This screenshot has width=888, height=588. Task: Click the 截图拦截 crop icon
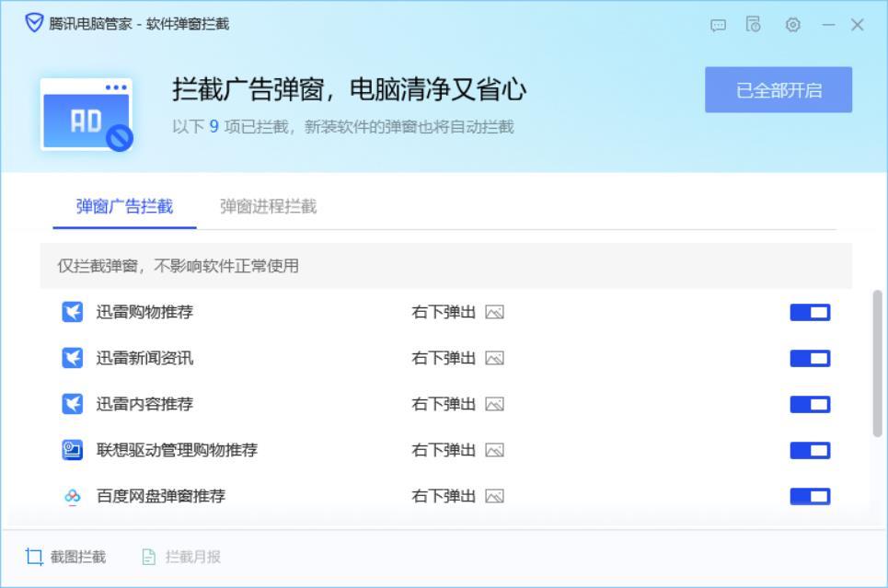[x=34, y=557]
